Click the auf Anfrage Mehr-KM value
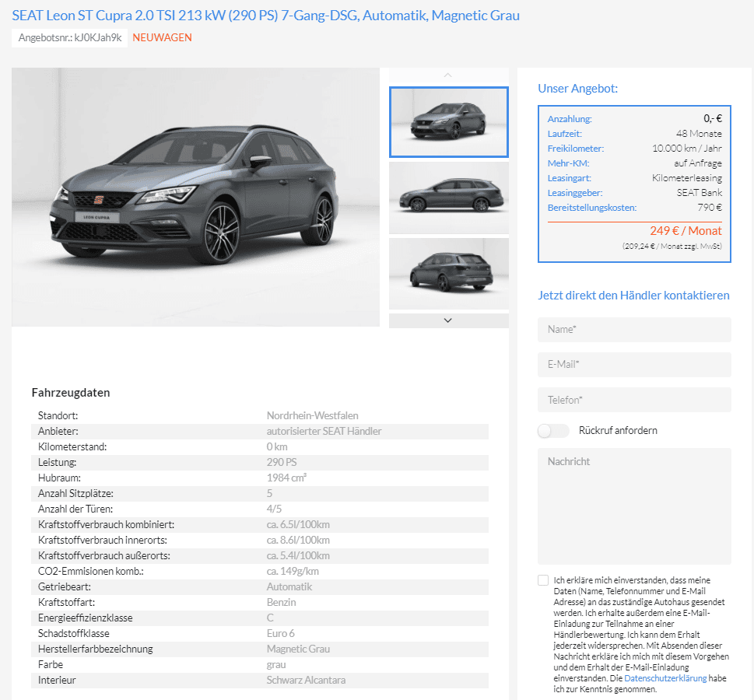This screenshot has width=754, height=700. tap(698, 163)
